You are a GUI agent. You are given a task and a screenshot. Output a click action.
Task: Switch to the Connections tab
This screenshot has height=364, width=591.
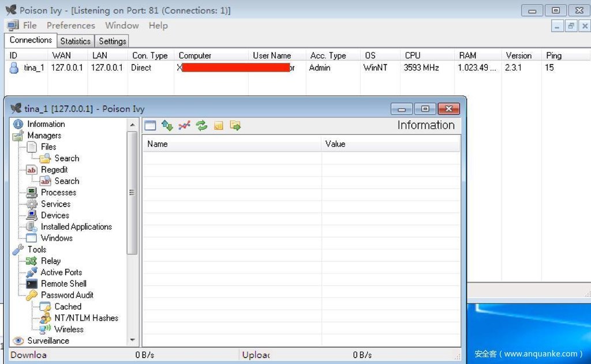pyautogui.click(x=31, y=40)
